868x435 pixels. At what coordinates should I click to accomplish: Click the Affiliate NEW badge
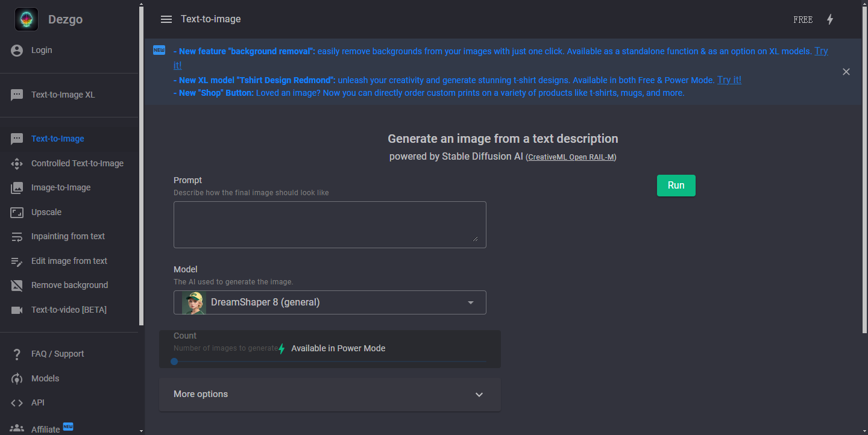pos(68,427)
